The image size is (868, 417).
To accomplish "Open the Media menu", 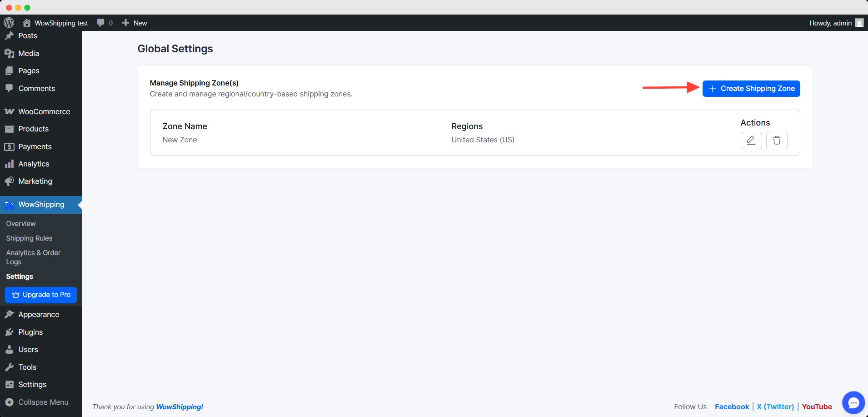I will (41, 53).
